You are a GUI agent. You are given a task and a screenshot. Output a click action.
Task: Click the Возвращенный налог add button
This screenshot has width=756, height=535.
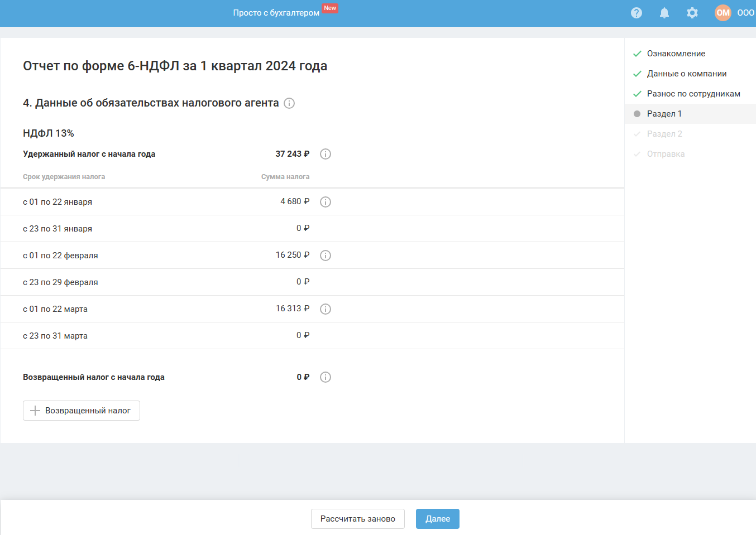click(x=82, y=411)
